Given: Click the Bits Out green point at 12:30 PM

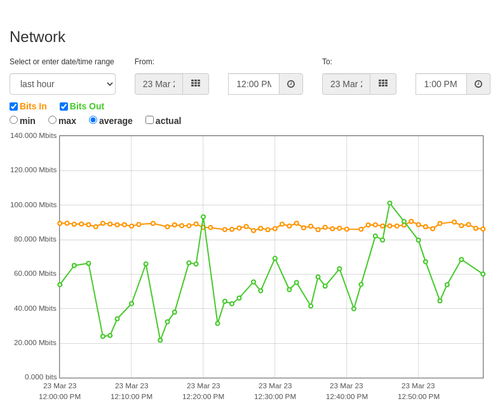Looking at the screenshot, I should (275, 259).
